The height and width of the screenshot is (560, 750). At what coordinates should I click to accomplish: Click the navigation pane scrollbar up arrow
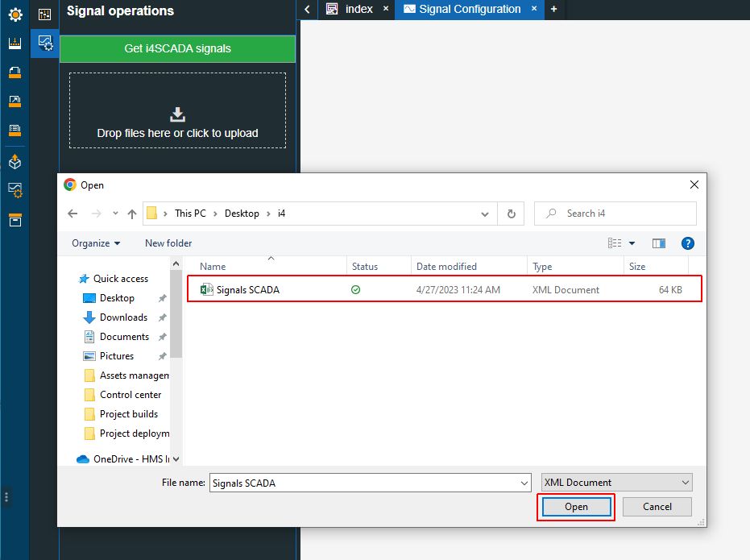[176, 264]
